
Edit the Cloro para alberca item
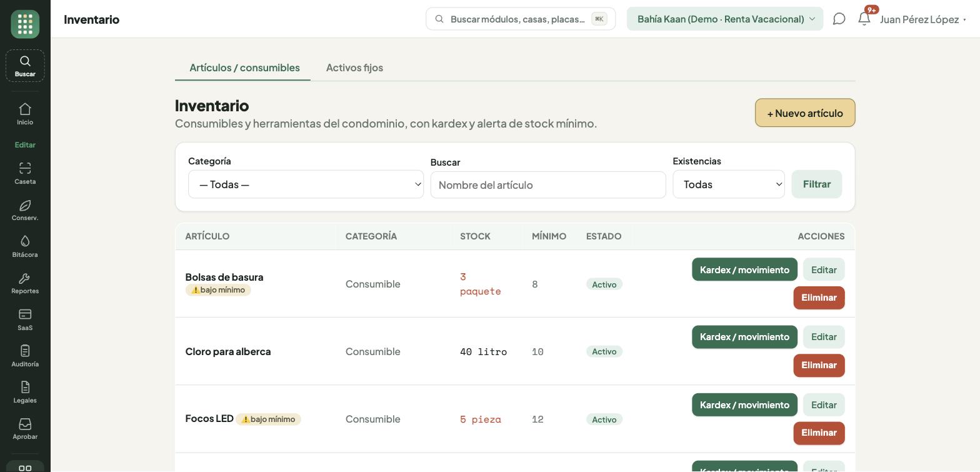point(824,337)
